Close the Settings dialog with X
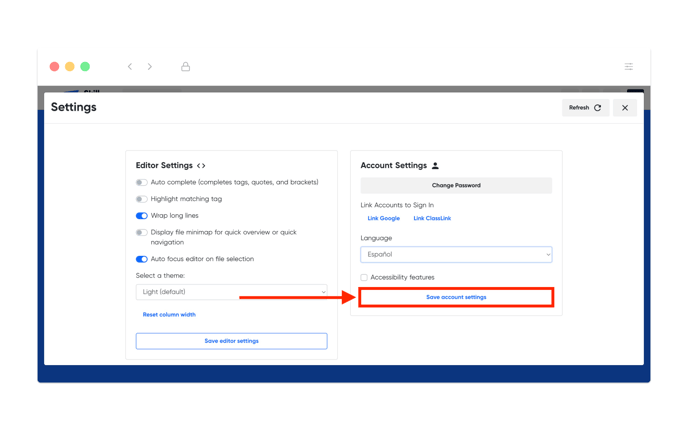The height and width of the screenshot is (430, 688). 625,108
